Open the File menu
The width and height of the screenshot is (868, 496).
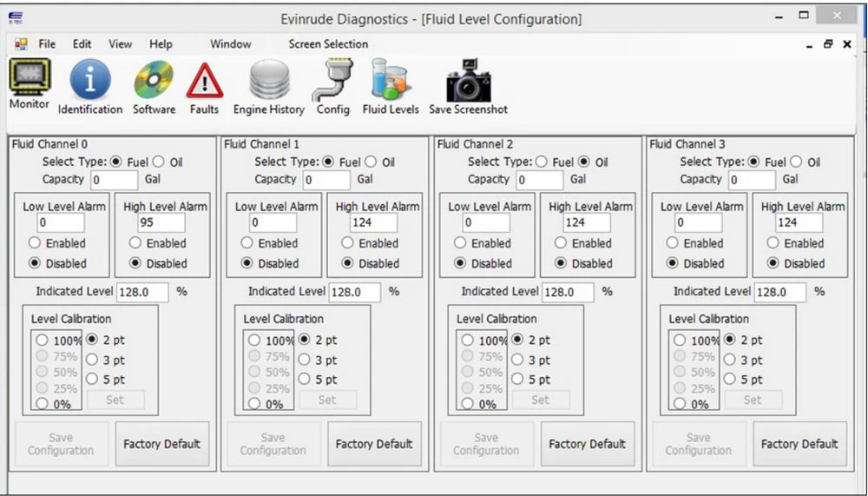click(x=47, y=43)
